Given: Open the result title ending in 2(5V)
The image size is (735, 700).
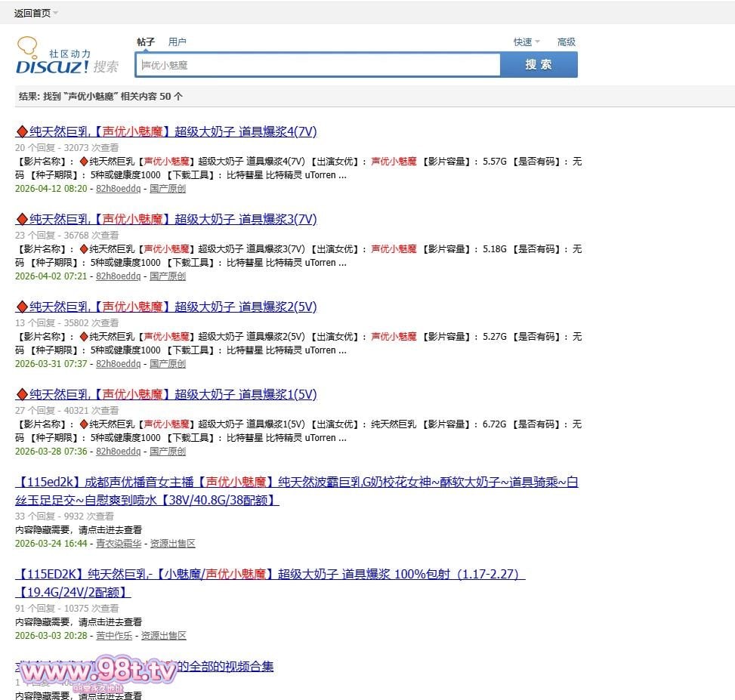Looking at the screenshot, I should click(172, 307).
